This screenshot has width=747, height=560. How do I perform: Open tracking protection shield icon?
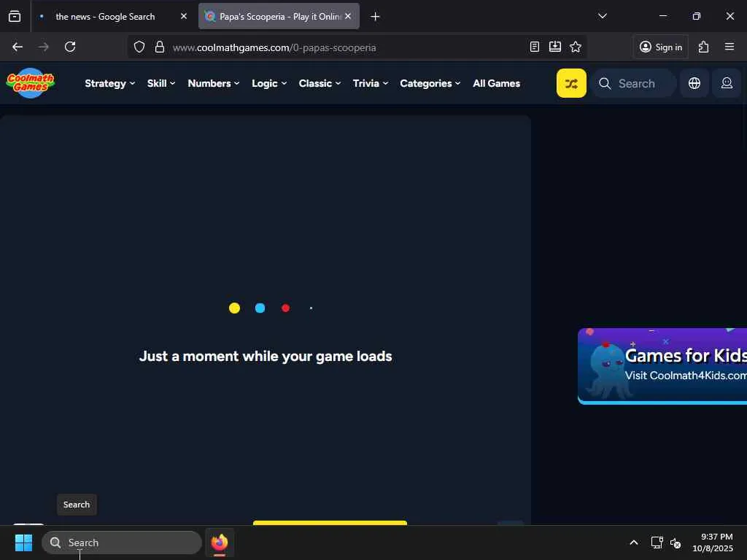coord(139,47)
